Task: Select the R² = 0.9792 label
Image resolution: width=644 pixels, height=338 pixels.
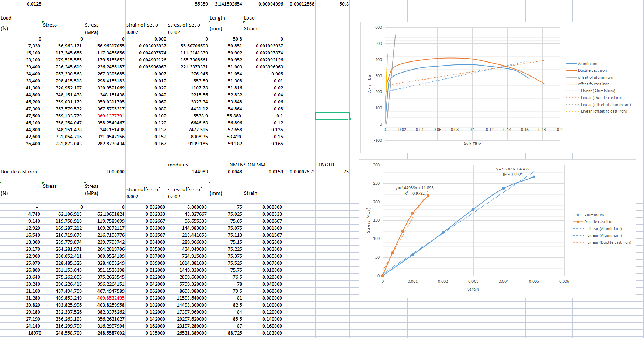Action: pyautogui.click(x=414, y=193)
